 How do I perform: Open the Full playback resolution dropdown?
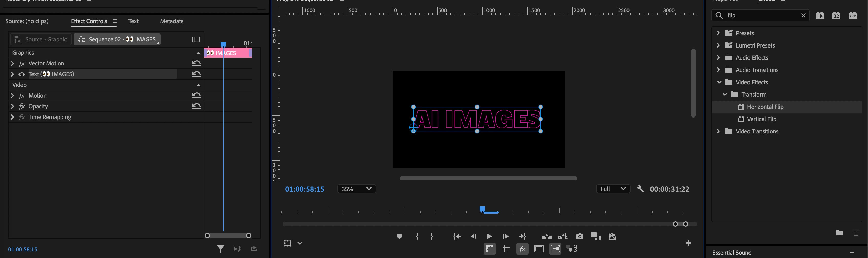pos(613,189)
